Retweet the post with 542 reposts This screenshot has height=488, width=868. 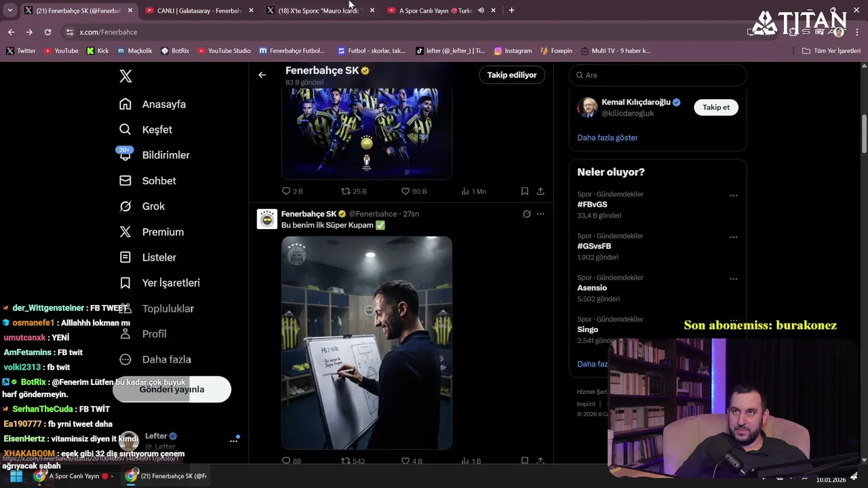tap(353, 461)
